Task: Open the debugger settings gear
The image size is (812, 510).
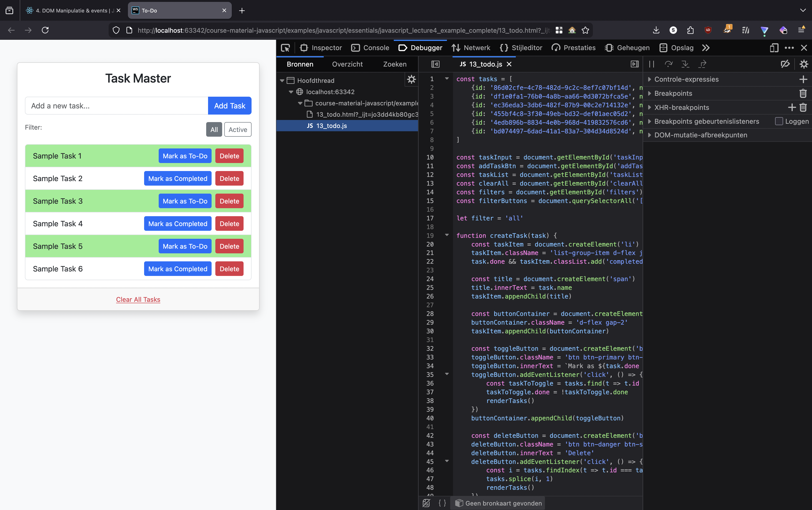Action: tap(804, 64)
